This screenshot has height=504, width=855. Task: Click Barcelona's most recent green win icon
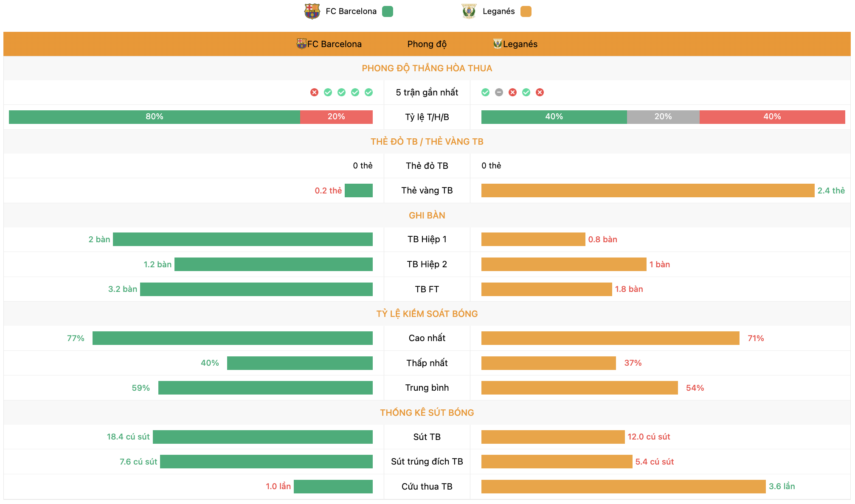point(369,92)
